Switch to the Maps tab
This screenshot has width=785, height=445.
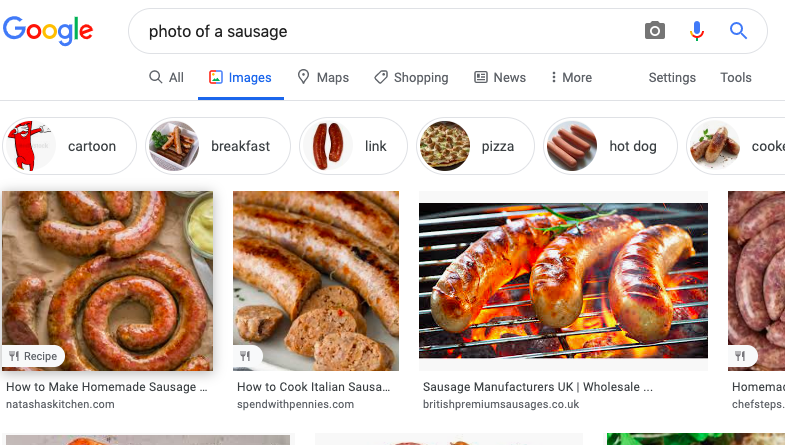(323, 77)
